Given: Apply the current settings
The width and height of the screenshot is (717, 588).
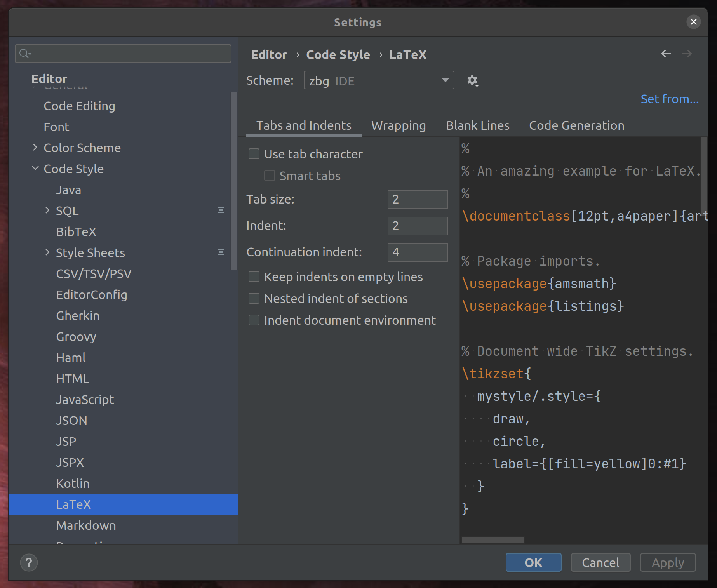Looking at the screenshot, I should tap(668, 562).
